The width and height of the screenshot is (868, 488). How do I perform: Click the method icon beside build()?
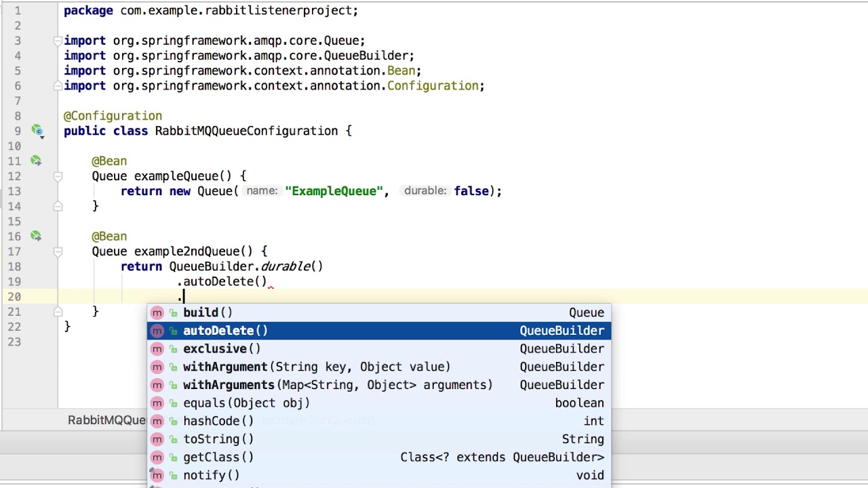(157, 312)
